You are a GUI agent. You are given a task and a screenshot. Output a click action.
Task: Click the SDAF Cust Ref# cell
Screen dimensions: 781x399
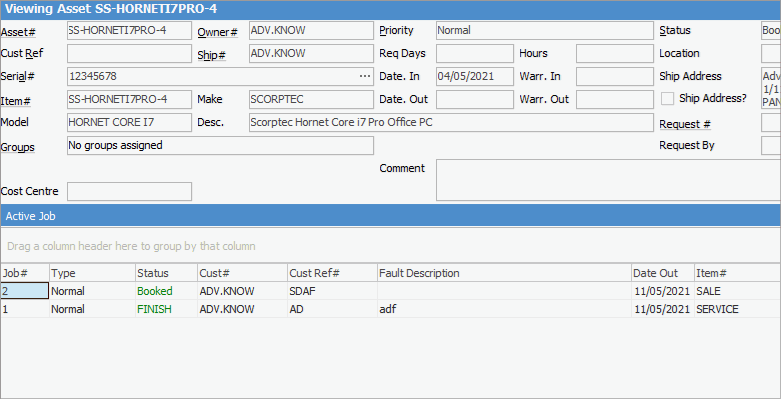click(332, 291)
